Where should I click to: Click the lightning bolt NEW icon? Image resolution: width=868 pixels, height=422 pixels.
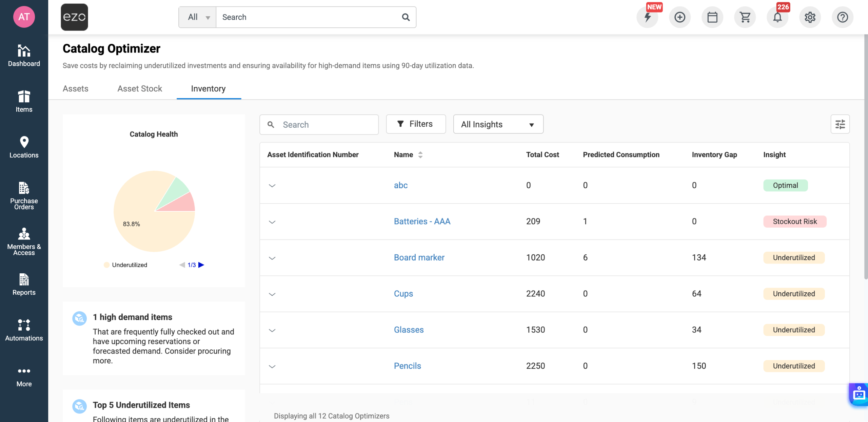pos(647,17)
